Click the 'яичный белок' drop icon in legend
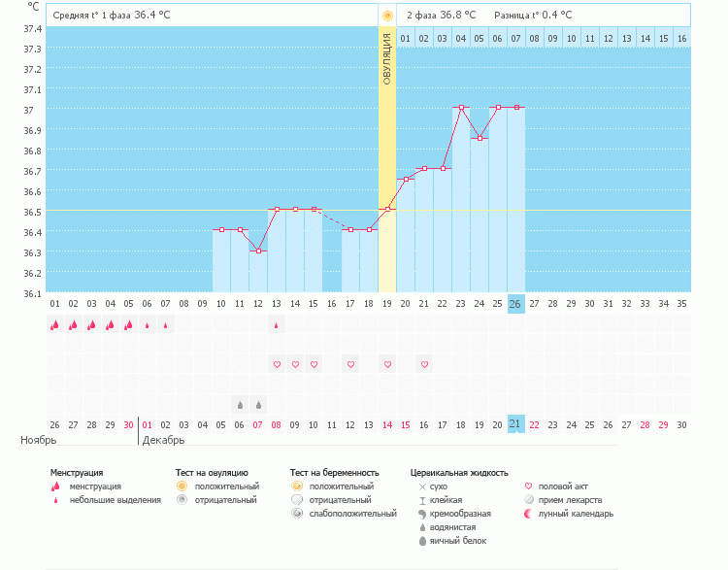 tap(422, 541)
